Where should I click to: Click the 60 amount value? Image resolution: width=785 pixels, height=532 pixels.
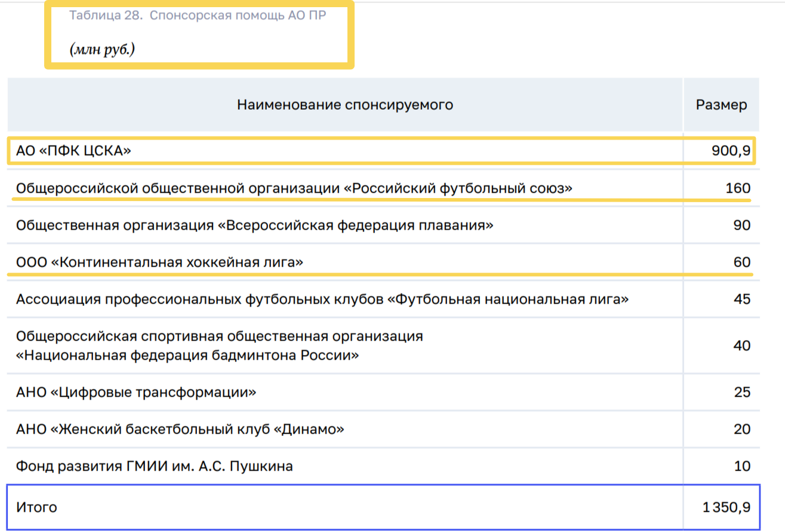[x=742, y=262]
